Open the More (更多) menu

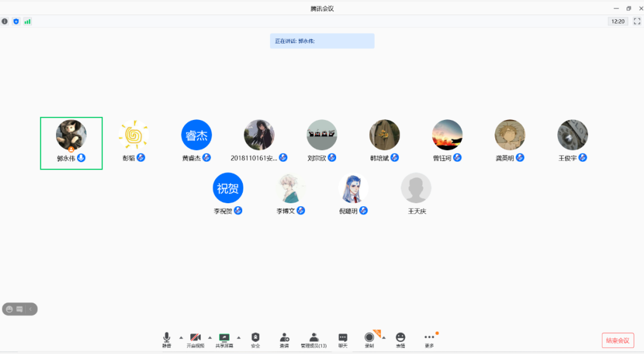(429, 338)
